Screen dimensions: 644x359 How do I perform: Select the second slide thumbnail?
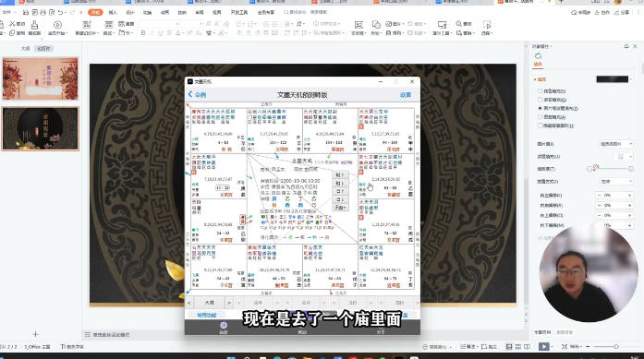click(41, 128)
